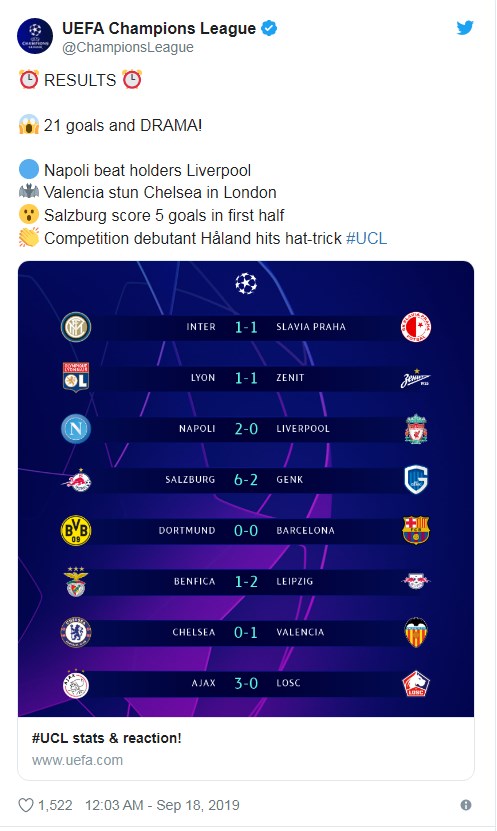Click the Napoli N crest
The width and height of the screenshot is (497, 831).
click(76, 429)
